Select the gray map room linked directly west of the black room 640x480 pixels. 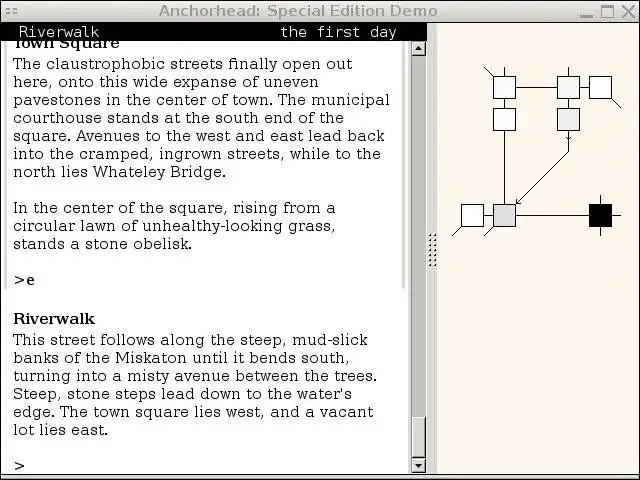(x=504, y=216)
